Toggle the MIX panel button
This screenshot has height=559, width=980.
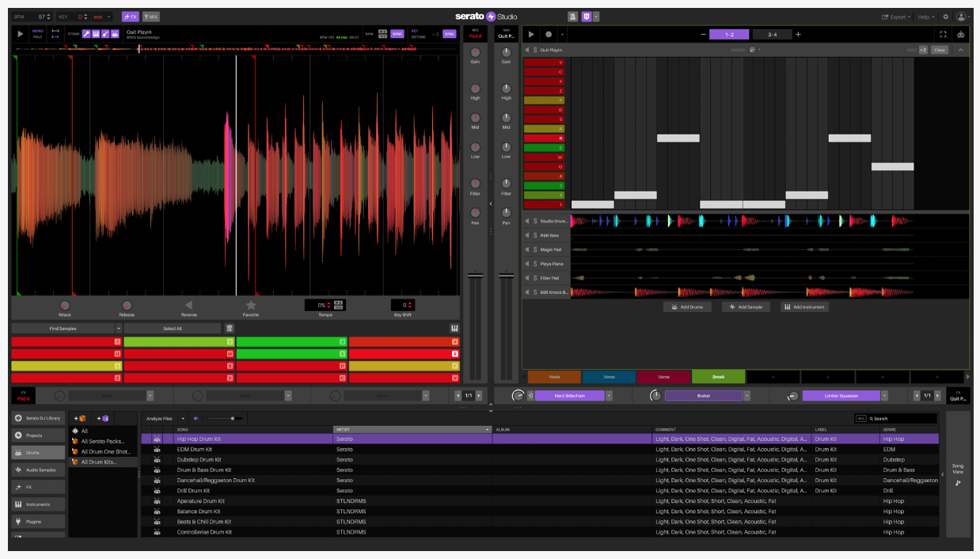(150, 16)
